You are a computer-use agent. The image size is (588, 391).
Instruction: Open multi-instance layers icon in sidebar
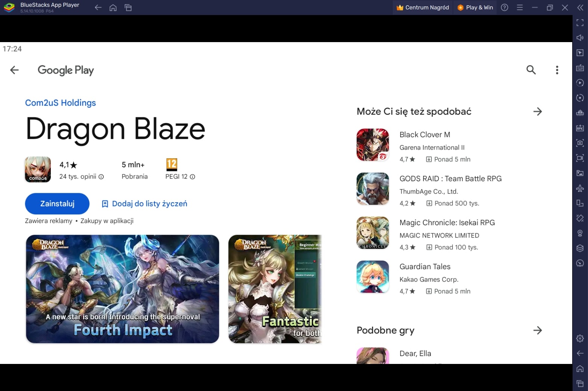[x=580, y=248]
